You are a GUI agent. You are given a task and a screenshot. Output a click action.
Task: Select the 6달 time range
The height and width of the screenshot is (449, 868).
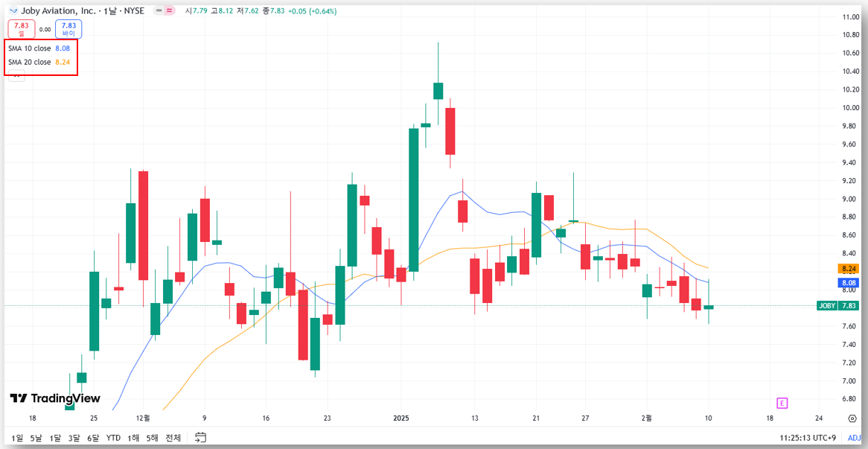coord(93,438)
